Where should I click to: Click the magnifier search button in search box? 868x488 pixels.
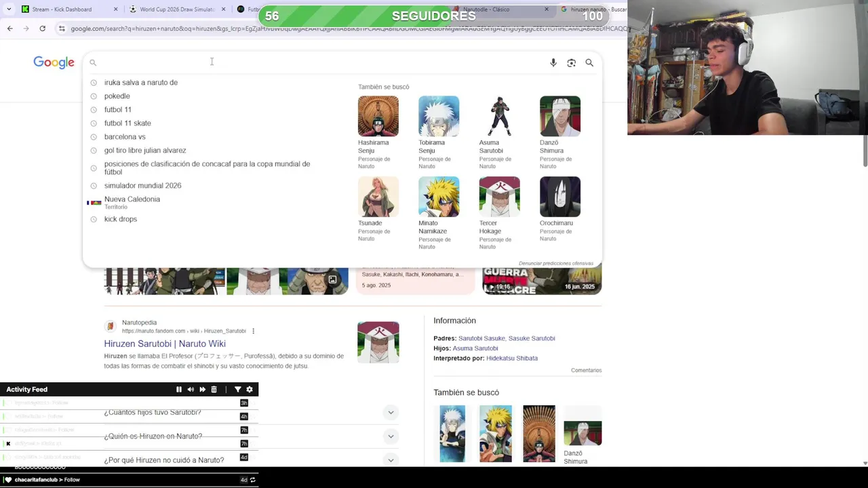tap(589, 62)
